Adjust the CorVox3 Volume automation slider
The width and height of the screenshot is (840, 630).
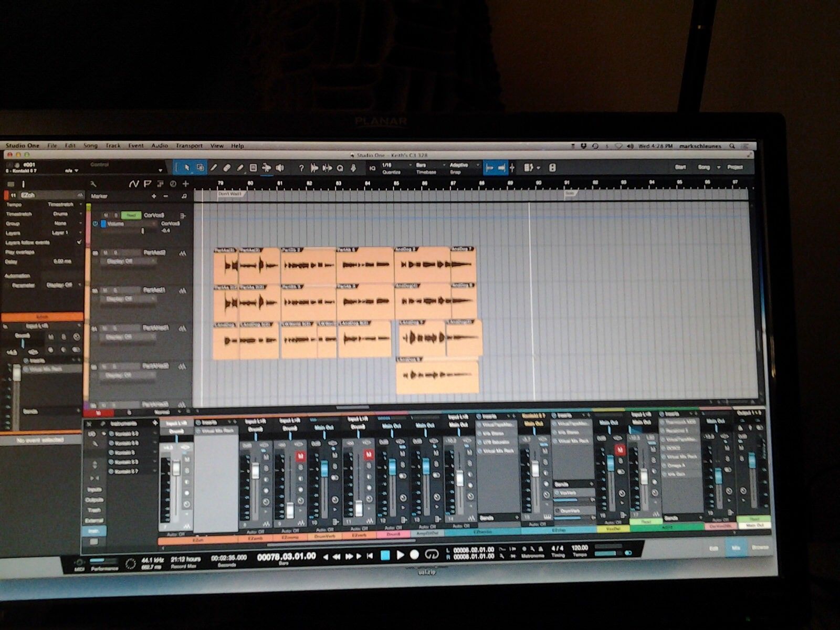click(142, 231)
